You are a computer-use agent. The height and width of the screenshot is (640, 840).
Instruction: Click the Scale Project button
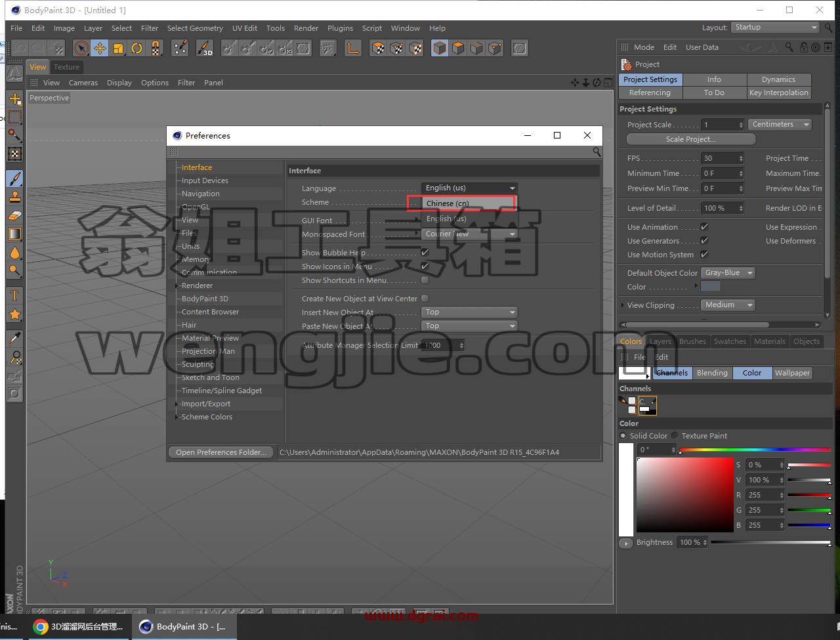click(x=690, y=139)
